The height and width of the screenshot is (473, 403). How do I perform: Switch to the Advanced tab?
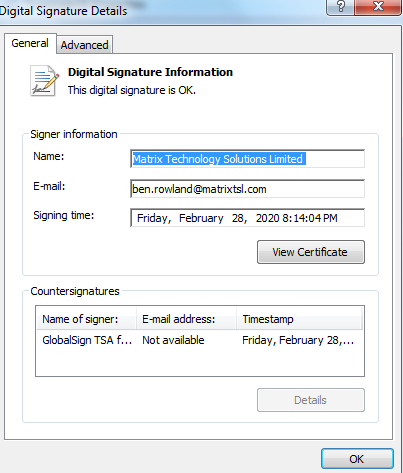click(x=85, y=45)
